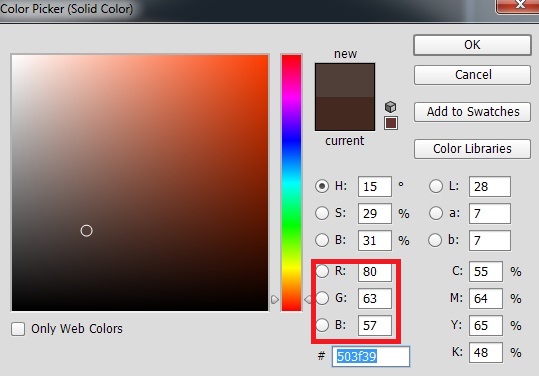Click the Lab b value field
Viewport: 539px width, 376px height.
pos(490,240)
